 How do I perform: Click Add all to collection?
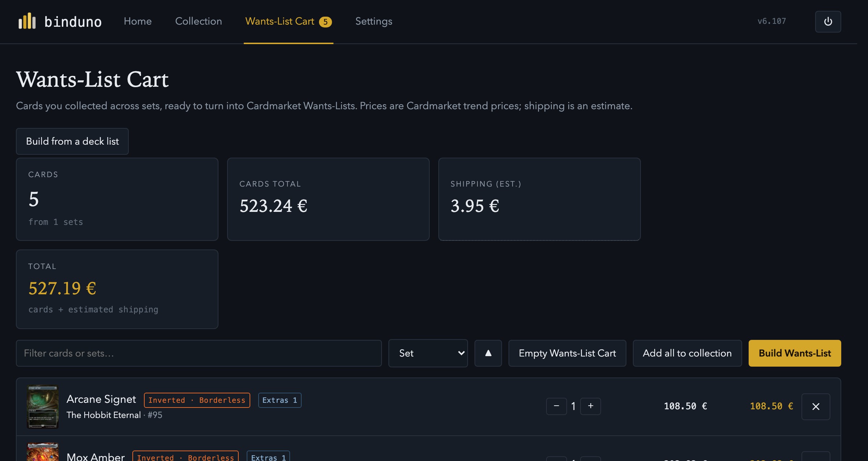click(687, 353)
